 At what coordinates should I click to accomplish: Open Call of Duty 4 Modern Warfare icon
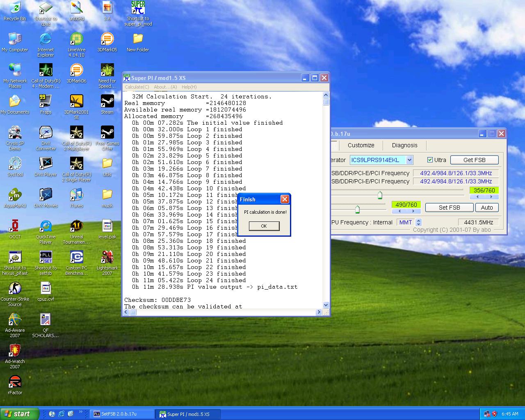click(x=46, y=76)
